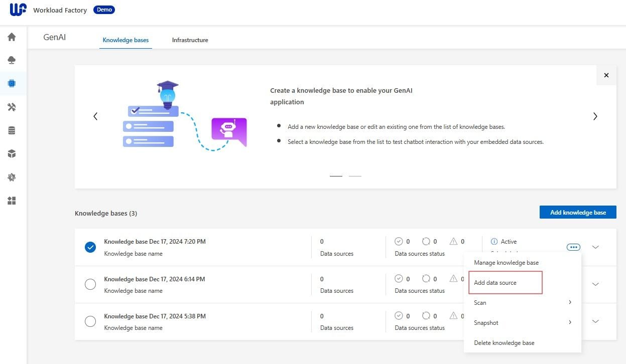626x364 pixels.
Task: Open the tools wrench icon in sidebar
Action: (12, 107)
